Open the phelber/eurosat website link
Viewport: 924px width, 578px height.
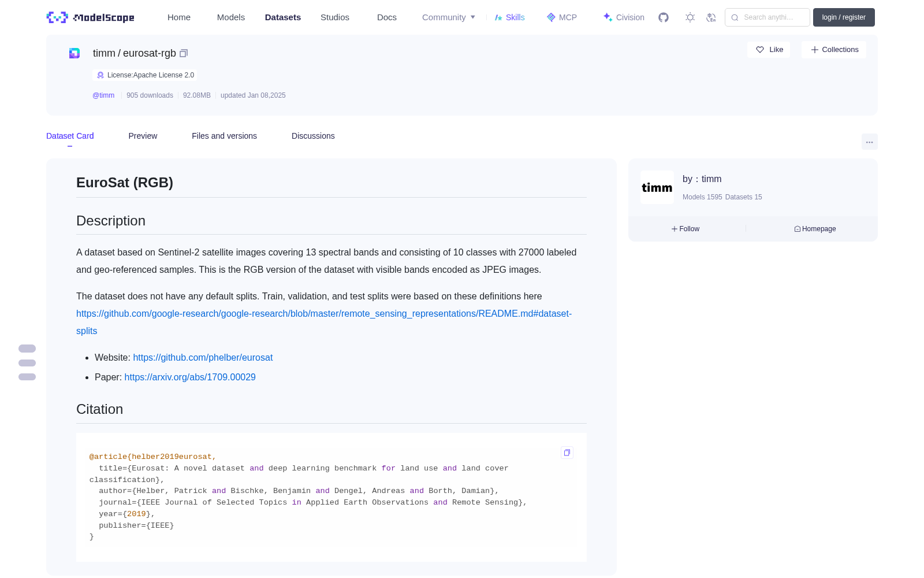(x=203, y=358)
